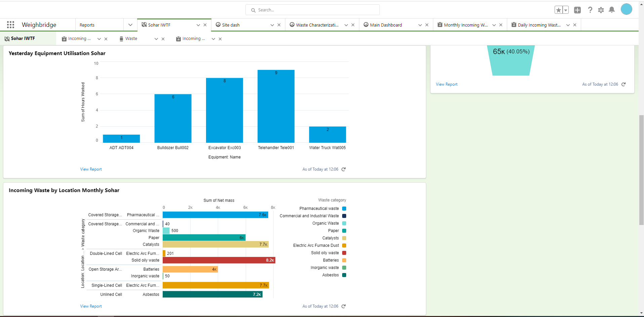Image resolution: width=644 pixels, height=317 pixels.
Task: Open Daily Incoming Waste tab options chevron
Action: [x=568, y=25]
